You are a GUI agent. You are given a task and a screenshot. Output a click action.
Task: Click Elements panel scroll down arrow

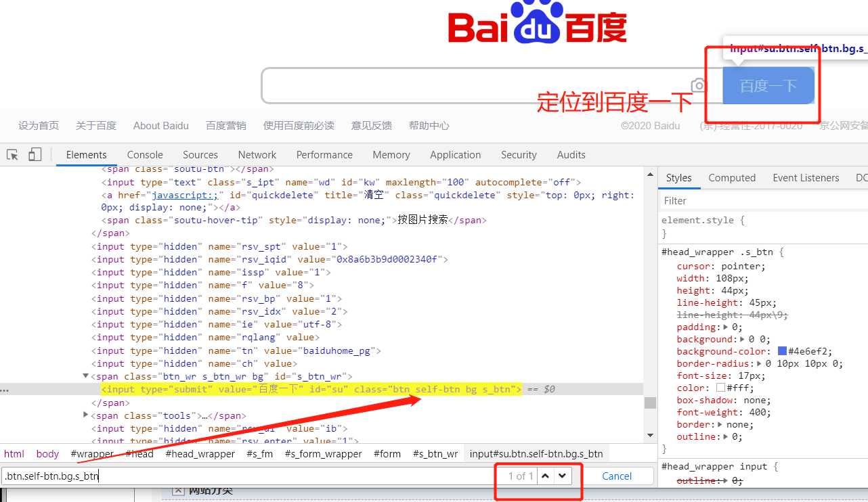click(x=650, y=436)
